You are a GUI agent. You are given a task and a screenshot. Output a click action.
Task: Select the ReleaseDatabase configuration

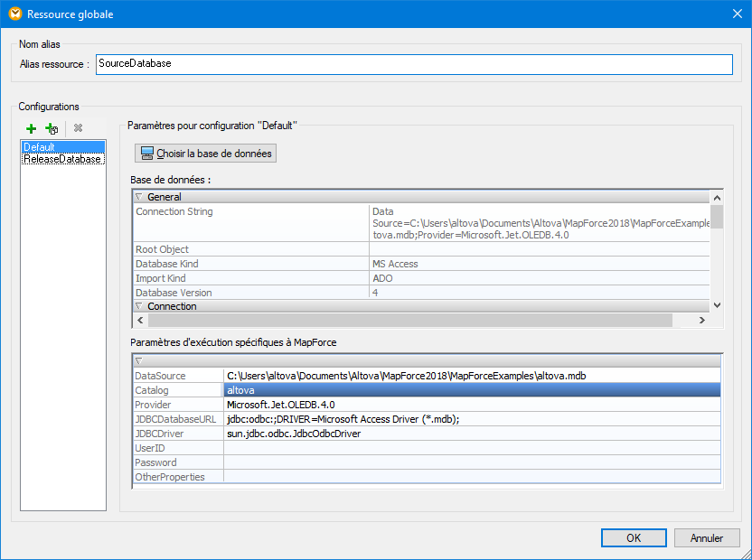(62, 159)
